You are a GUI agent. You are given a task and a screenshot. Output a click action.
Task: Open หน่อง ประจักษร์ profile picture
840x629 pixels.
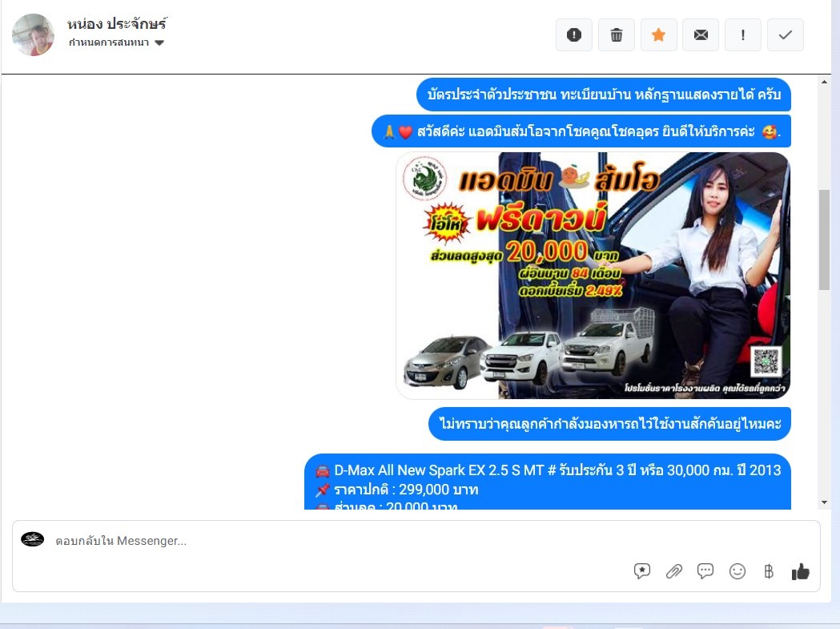click(33, 34)
